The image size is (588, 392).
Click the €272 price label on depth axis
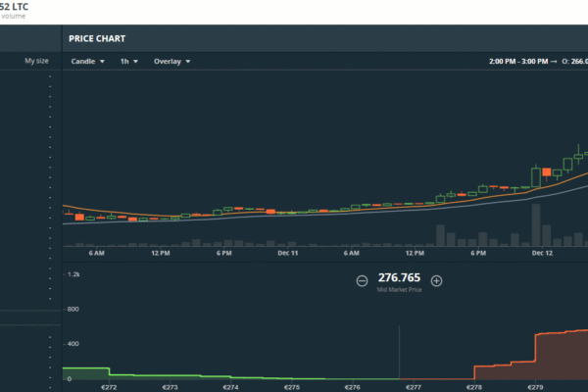click(108, 387)
